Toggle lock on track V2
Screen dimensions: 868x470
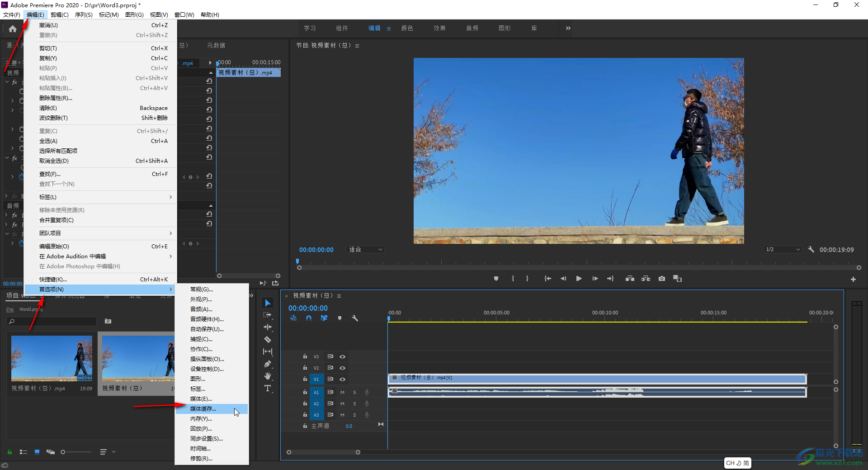coord(305,368)
